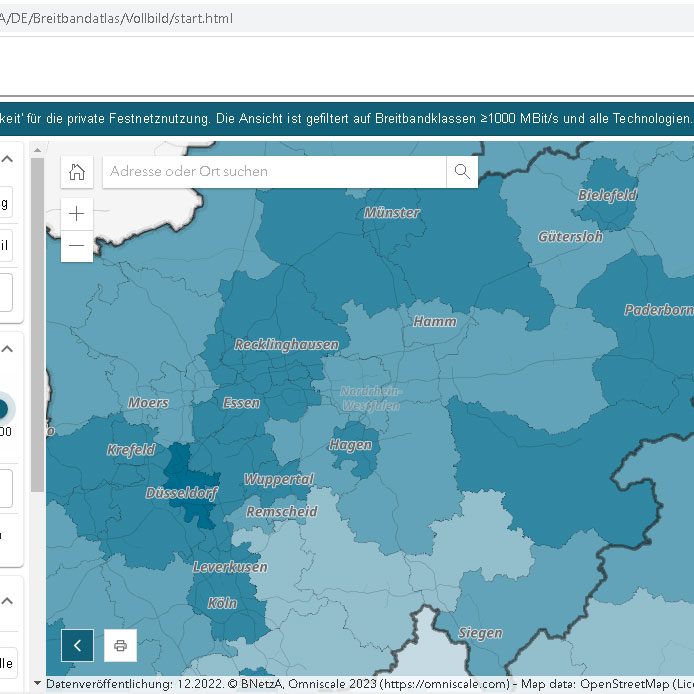Zoom out of the map
Viewport: 694px width, 694px height.
tap(77, 246)
